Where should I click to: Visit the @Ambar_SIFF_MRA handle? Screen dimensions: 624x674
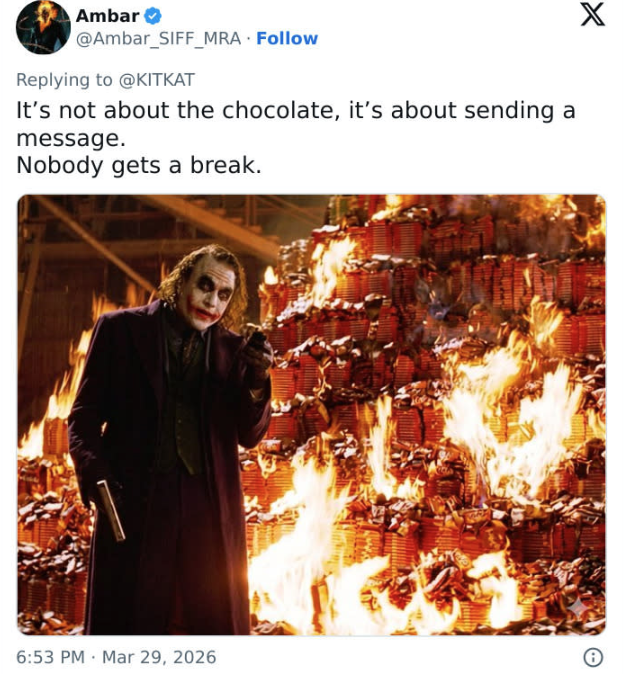(162, 38)
